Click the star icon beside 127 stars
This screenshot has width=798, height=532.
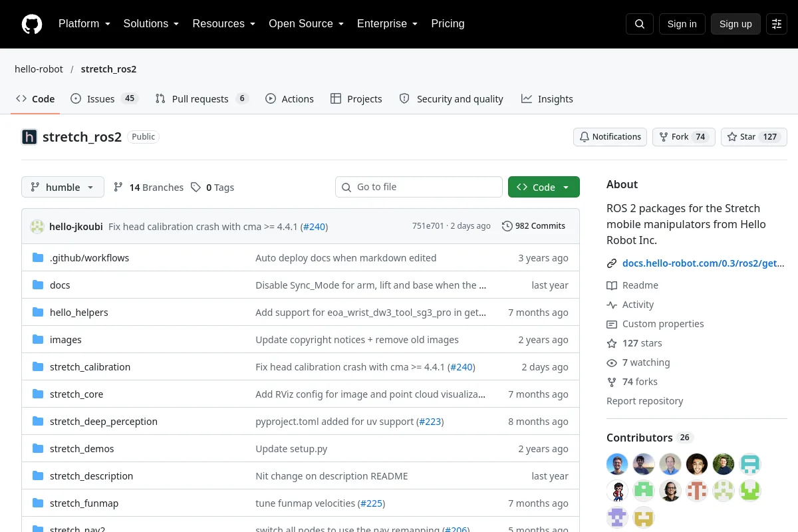click(x=612, y=343)
